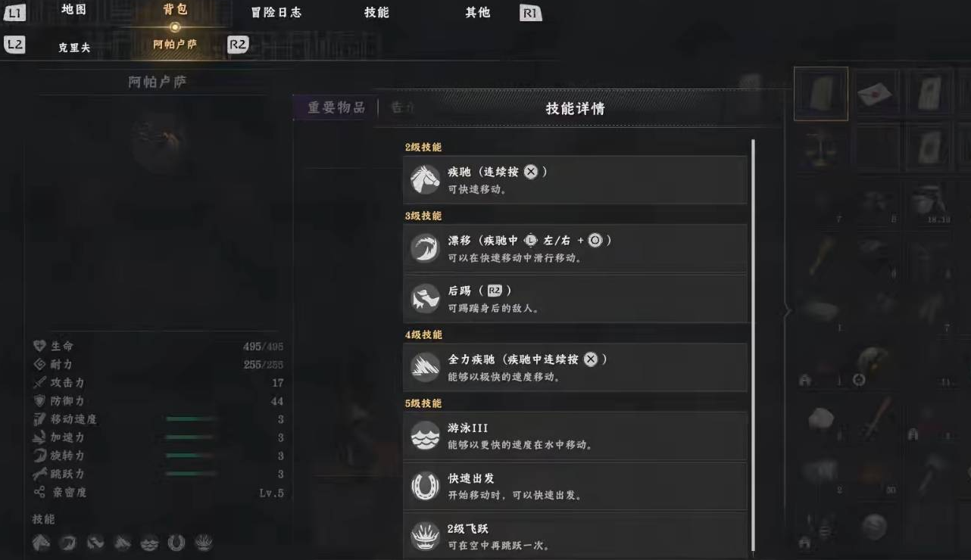Select the 后踢 back kick skill icon

(x=425, y=299)
